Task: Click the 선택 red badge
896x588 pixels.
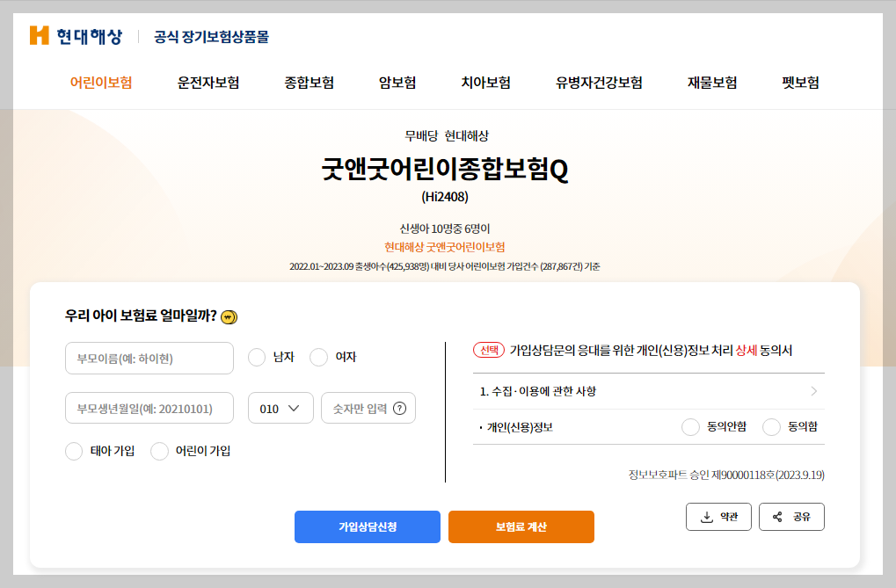Action: (489, 350)
